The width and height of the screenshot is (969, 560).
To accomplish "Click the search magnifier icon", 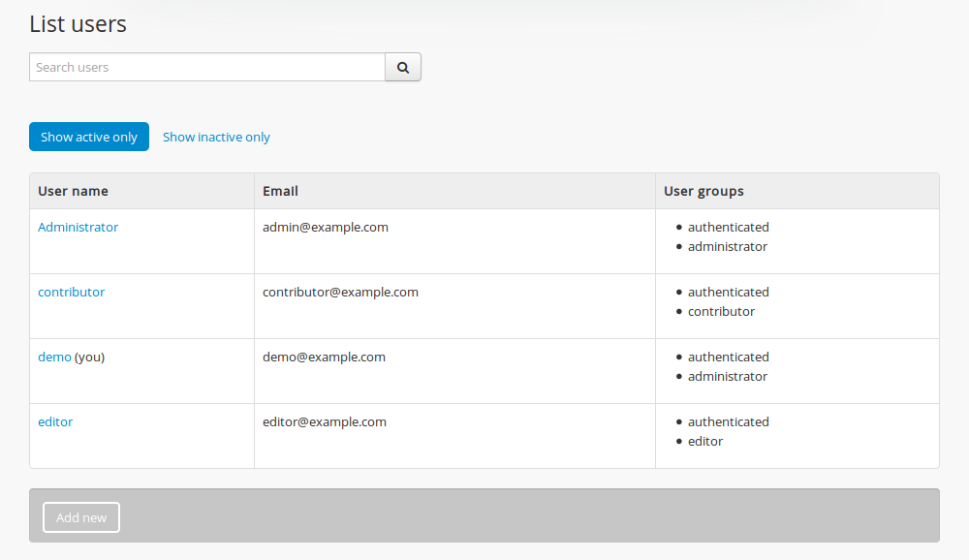I will tap(402, 67).
